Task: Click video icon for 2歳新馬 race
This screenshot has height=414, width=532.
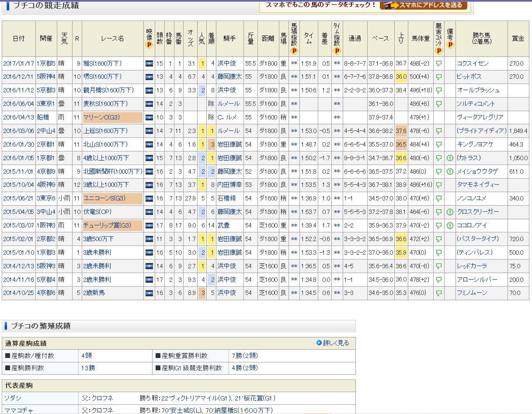Action: (149, 293)
